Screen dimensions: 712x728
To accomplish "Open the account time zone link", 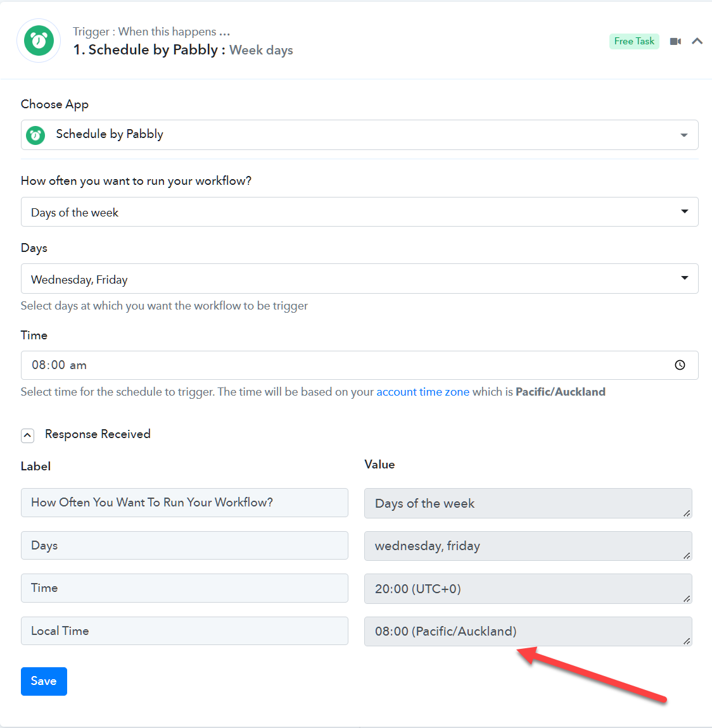I will (423, 392).
